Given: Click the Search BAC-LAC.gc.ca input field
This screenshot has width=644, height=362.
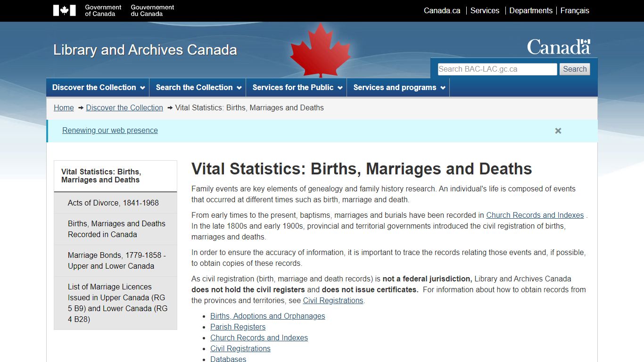Looking at the screenshot, I should (497, 69).
